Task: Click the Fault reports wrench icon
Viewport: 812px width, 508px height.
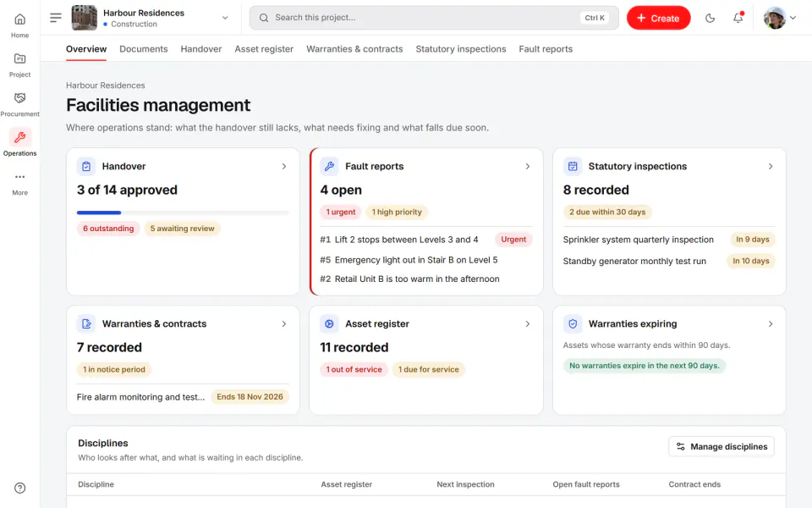Action: [x=329, y=167]
